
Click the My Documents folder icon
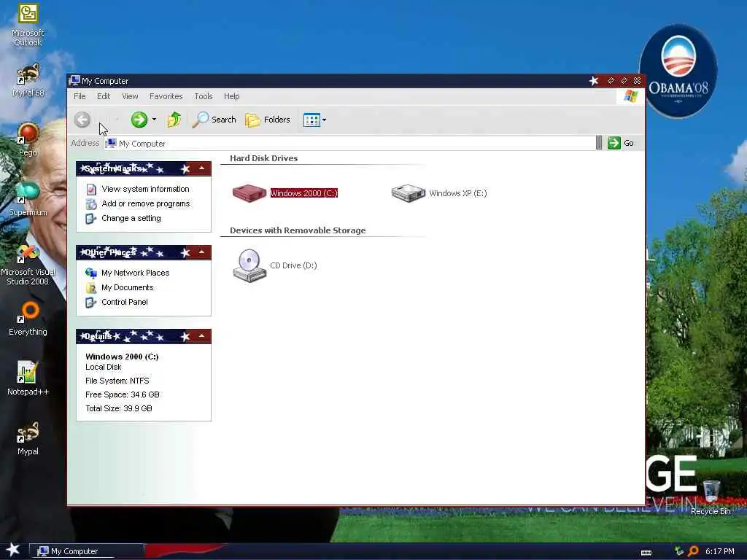[91, 287]
